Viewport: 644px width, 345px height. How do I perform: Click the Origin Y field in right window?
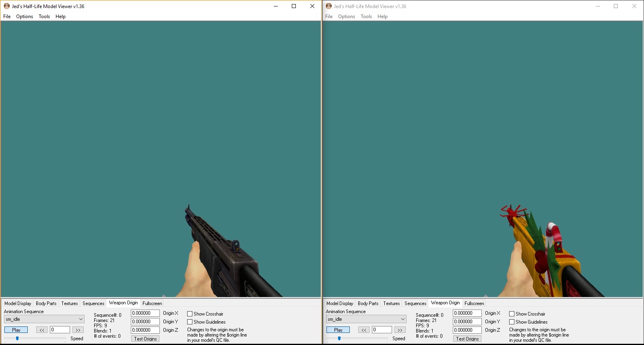pos(467,322)
